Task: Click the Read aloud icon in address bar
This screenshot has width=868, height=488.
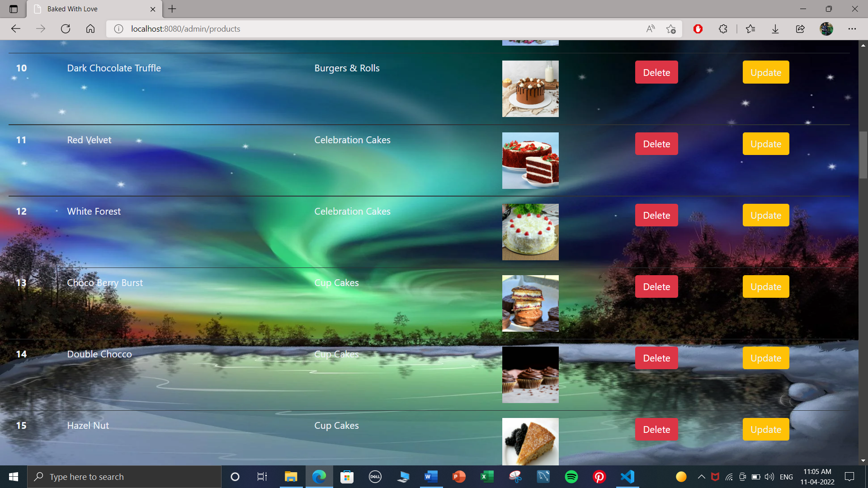Action: [651, 29]
